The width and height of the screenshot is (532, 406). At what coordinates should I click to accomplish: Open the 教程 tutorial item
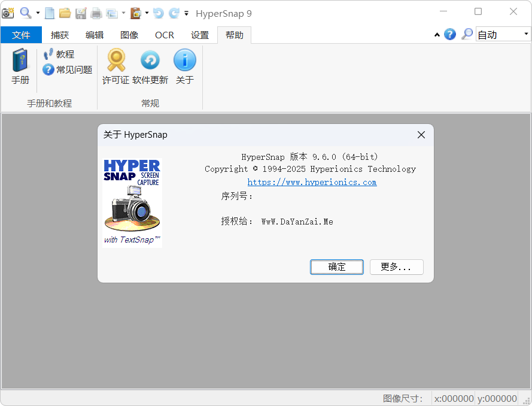[59, 54]
